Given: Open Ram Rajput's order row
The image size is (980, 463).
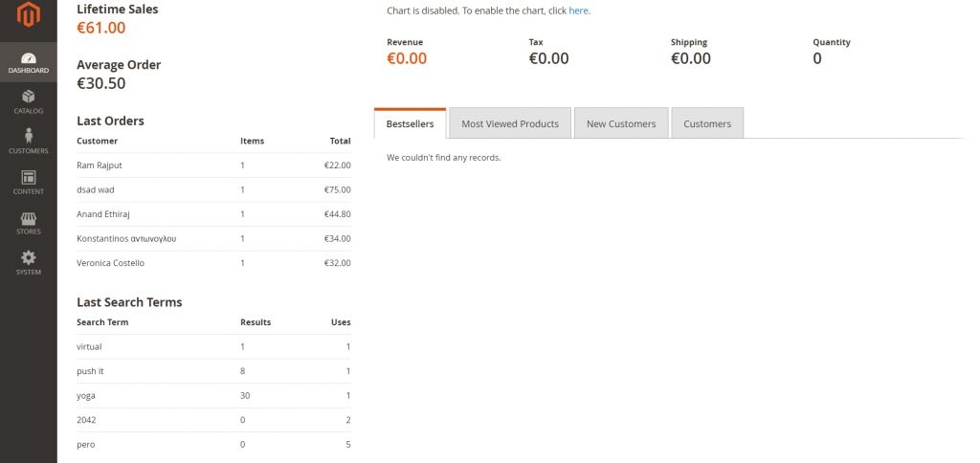Looking at the screenshot, I should tap(213, 165).
